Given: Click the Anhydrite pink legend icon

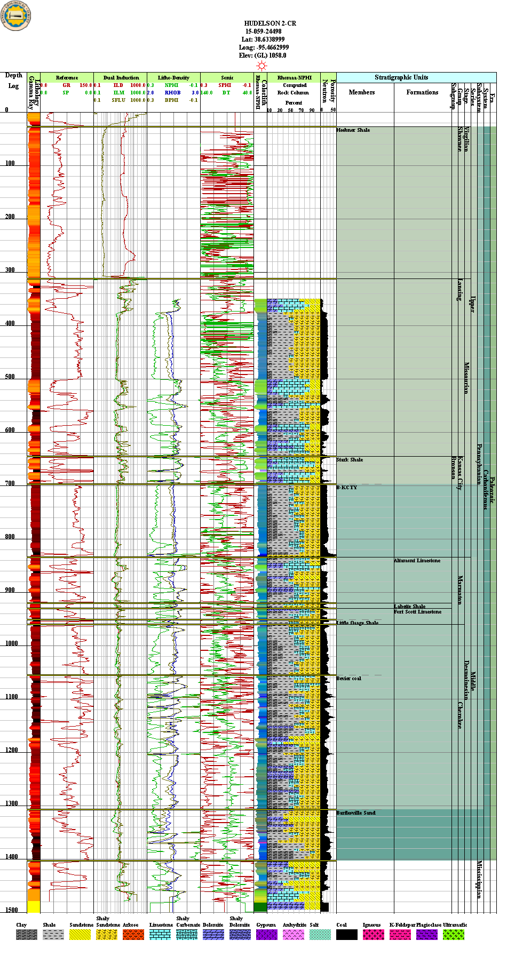Looking at the screenshot, I should pyautogui.click(x=293, y=934).
